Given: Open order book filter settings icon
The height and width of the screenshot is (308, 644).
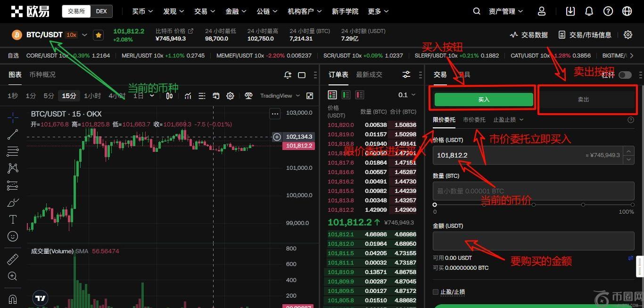Looking at the screenshot, I should pyautogui.click(x=406, y=75).
